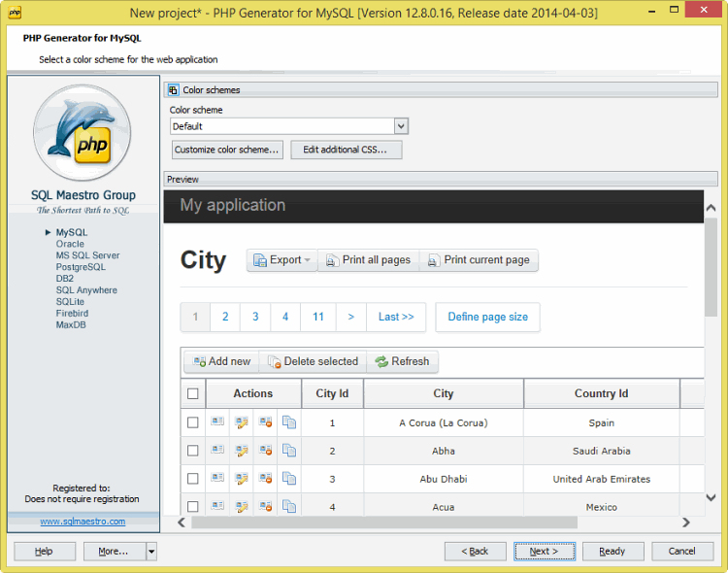
Task: Copy record icon in Abu Dhabi row
Action: pyautogui.click(x=289, y=478)
